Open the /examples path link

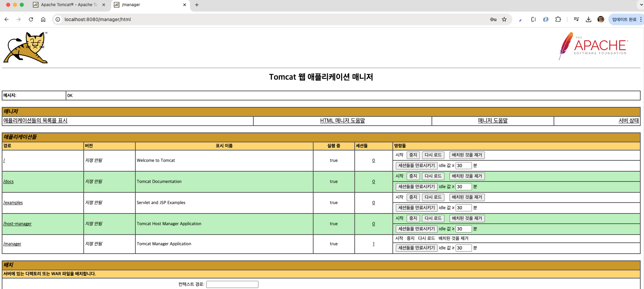click(x=13, y=203)
